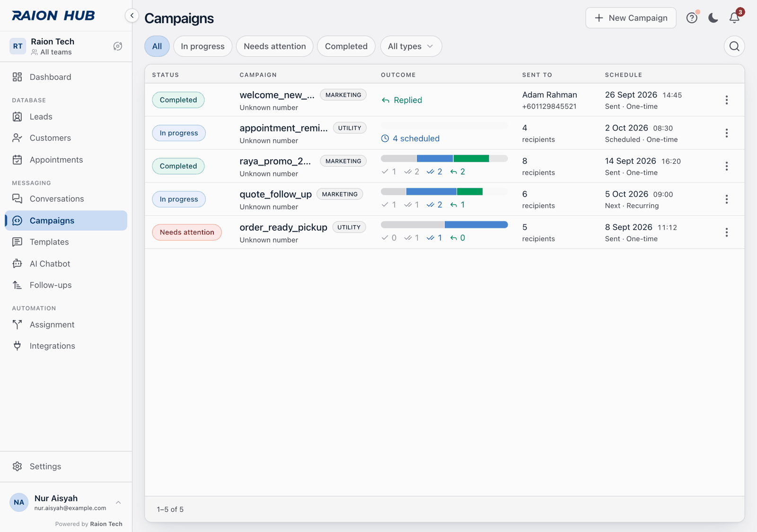Open row menu for welcome_new campaign
Image resolution: width=757 pixels, height=532 pixels.
[727, 100]
